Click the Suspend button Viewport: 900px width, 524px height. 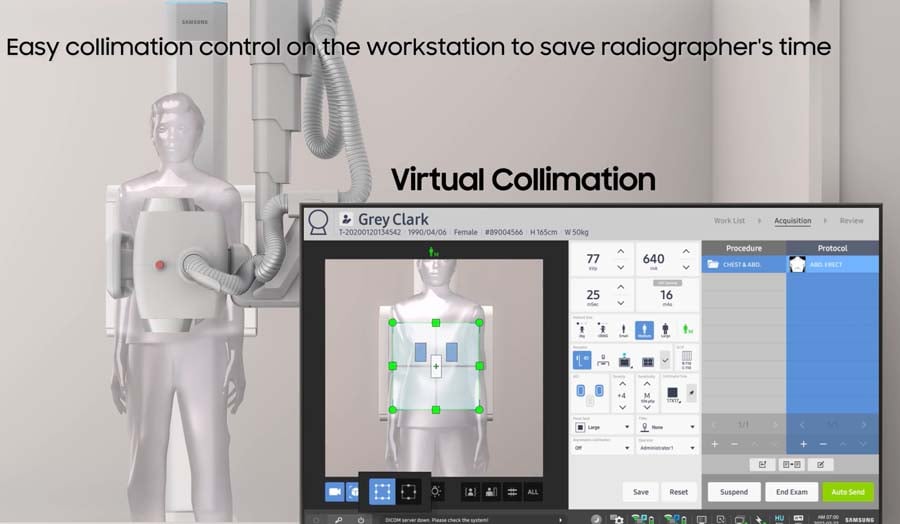[x=734, y=492]
